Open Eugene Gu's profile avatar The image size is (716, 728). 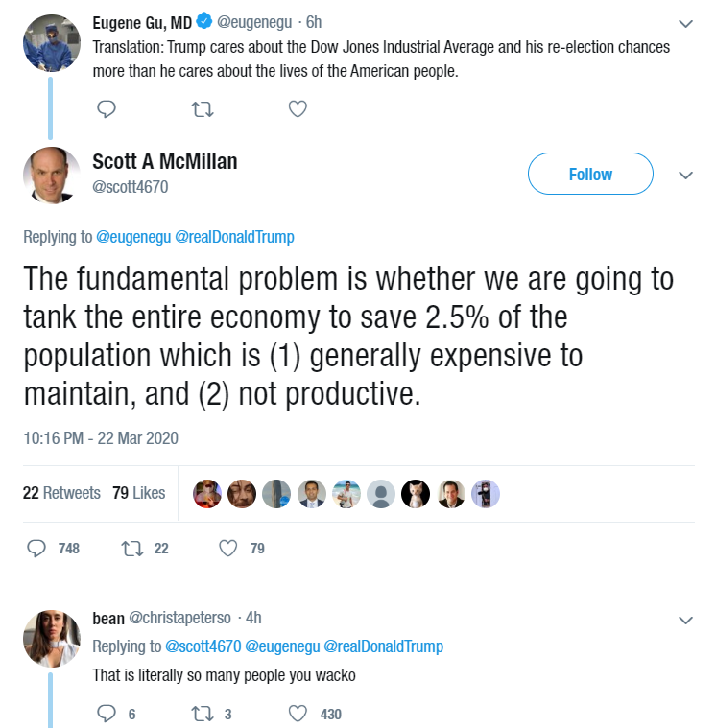click(52, 43)
